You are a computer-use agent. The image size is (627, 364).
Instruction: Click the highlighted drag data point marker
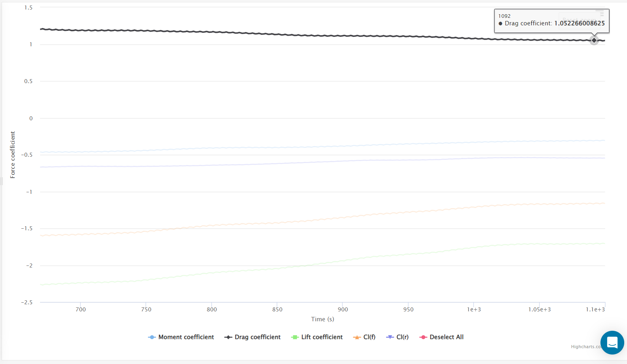pyautogui.click(x=594, y=40)
